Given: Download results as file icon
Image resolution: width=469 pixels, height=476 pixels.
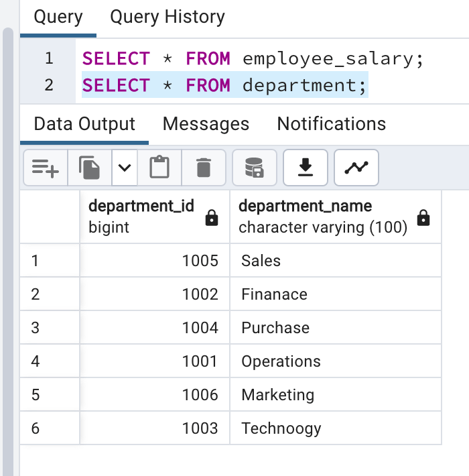Looking at the screenshot, I should pyautogui.click(x=306, y=168).
